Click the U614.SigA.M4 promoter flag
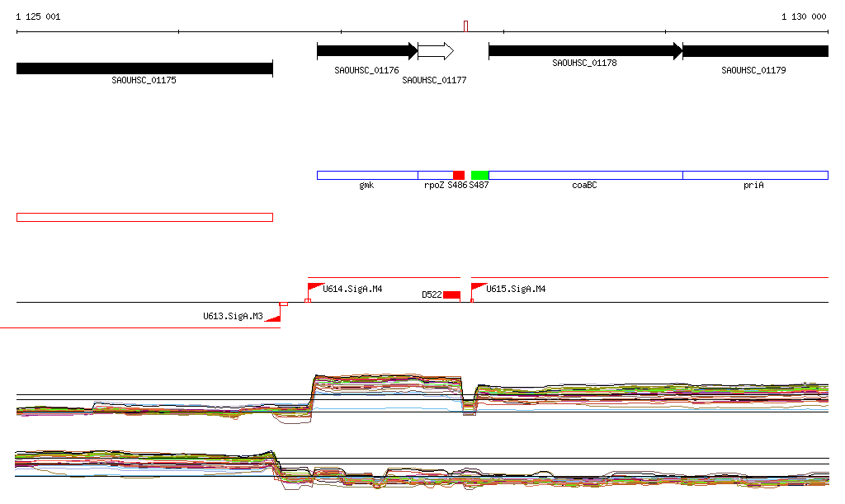This screenshot has width=845, height=504. coord(315,288)
